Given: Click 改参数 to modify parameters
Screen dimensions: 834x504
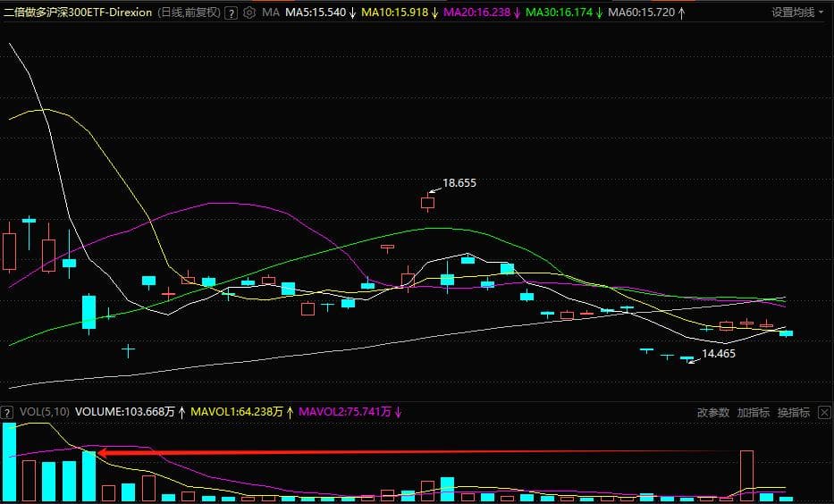Looking at the screenshot, I should tap(713, 413).
